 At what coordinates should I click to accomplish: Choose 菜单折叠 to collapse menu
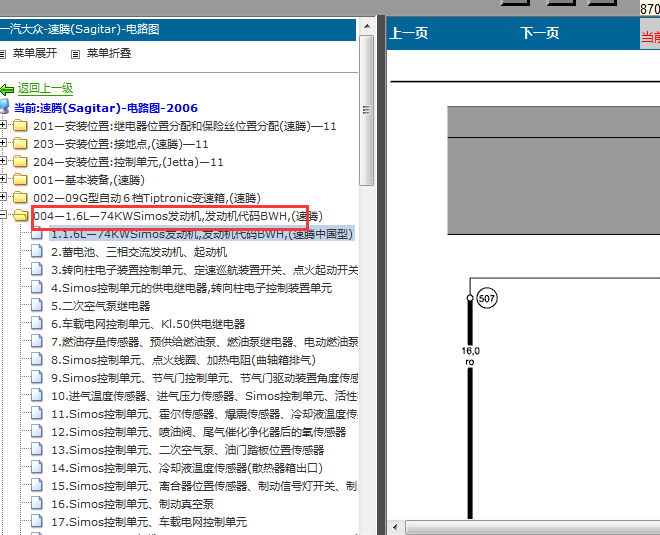pyautogui.click(x=109, y=53)
